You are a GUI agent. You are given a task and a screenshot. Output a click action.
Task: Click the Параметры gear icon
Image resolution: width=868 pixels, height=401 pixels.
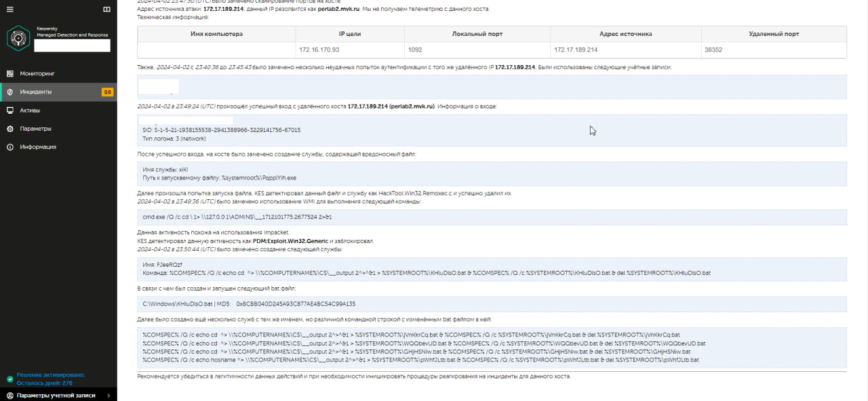click(x=10, y=128)
